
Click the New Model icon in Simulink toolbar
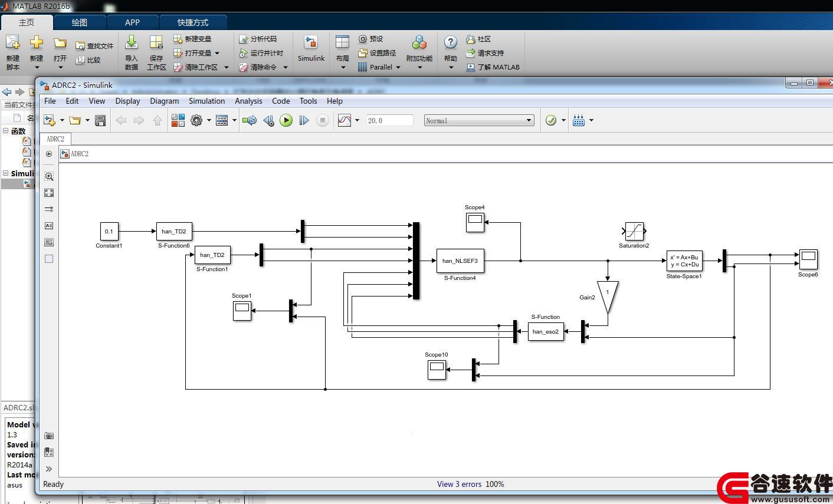click(x=50, y=120)
